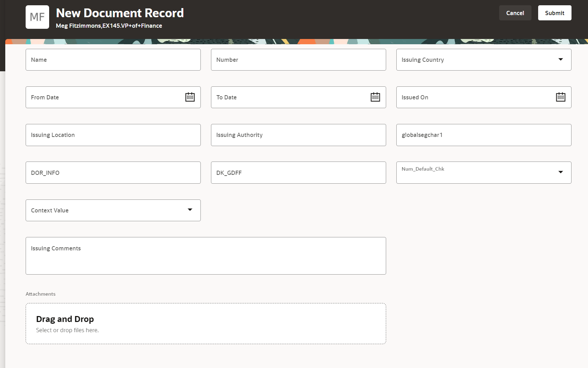
Task: Focus the Issuing Location field
Action: click(x=113, y=135)
